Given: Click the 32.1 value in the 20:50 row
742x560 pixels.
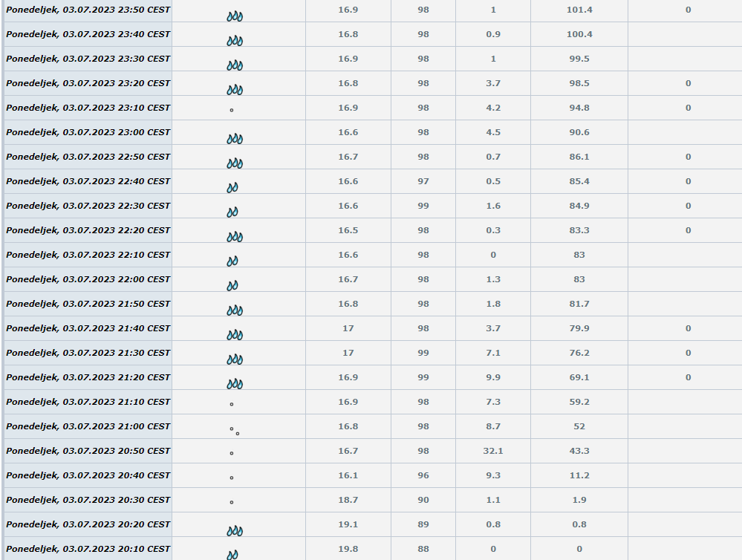Looking at the screenshot, I should click(x=493, y=451).
